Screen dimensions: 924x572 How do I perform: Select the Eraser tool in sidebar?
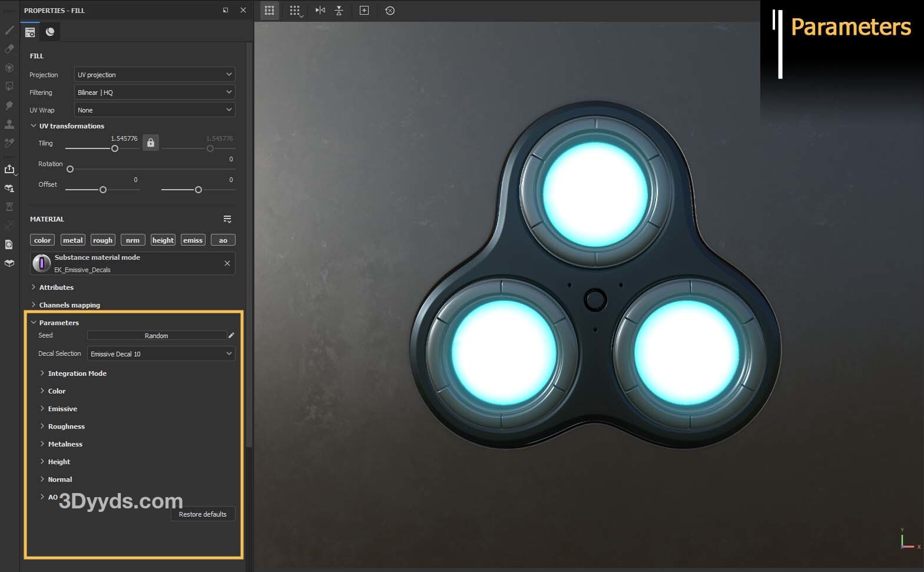pyautogui.click(x=9, y=49)
